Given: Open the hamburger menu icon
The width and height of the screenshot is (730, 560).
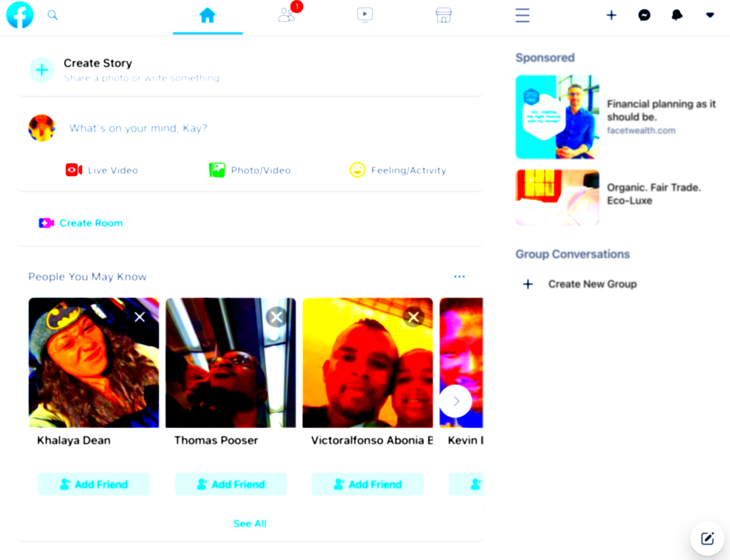Looking at the screenshot, I should coord(522,15).
